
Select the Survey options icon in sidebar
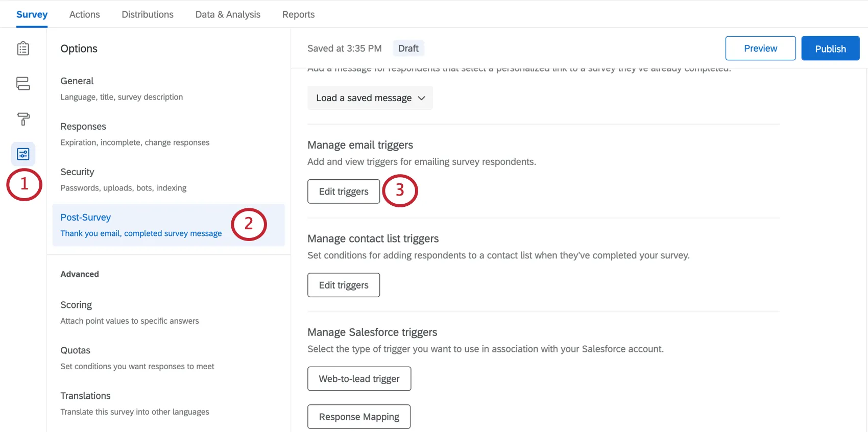point(23,154)
